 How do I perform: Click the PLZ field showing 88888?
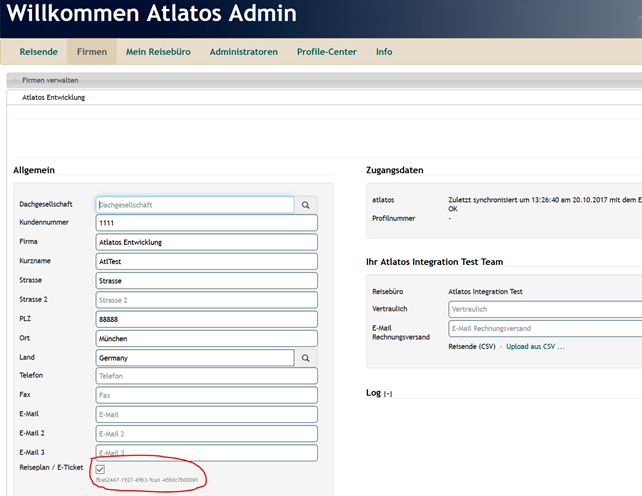[206, 319]
